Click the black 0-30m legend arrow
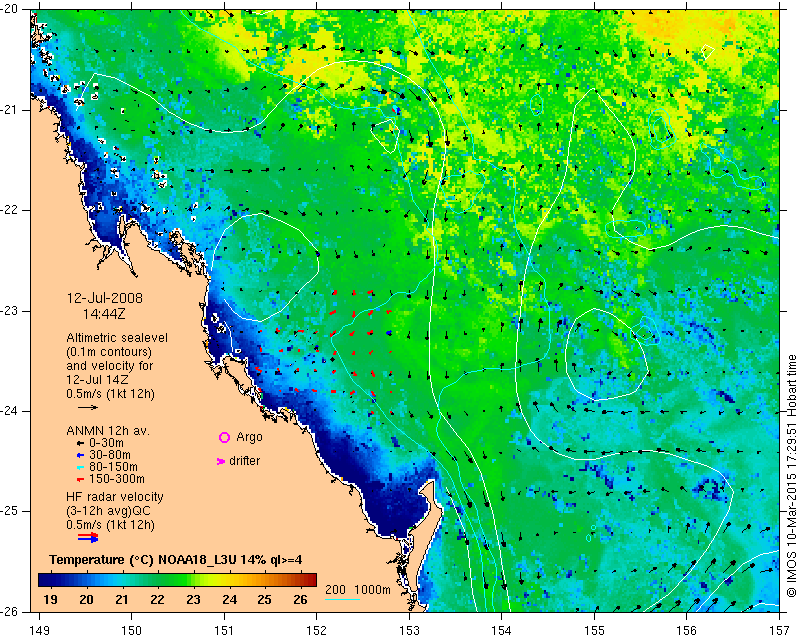The height and width of the screenshot is (640, 800). click(x=80, y=443)
